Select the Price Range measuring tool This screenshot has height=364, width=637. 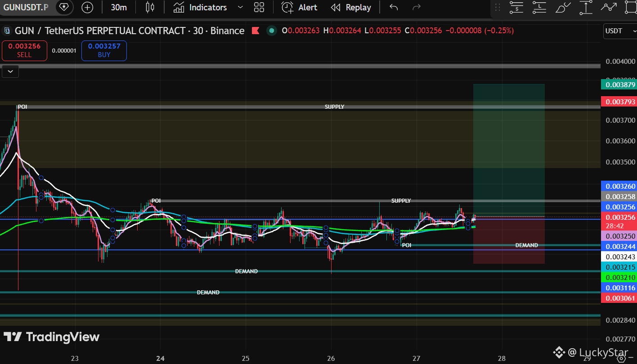586,7
